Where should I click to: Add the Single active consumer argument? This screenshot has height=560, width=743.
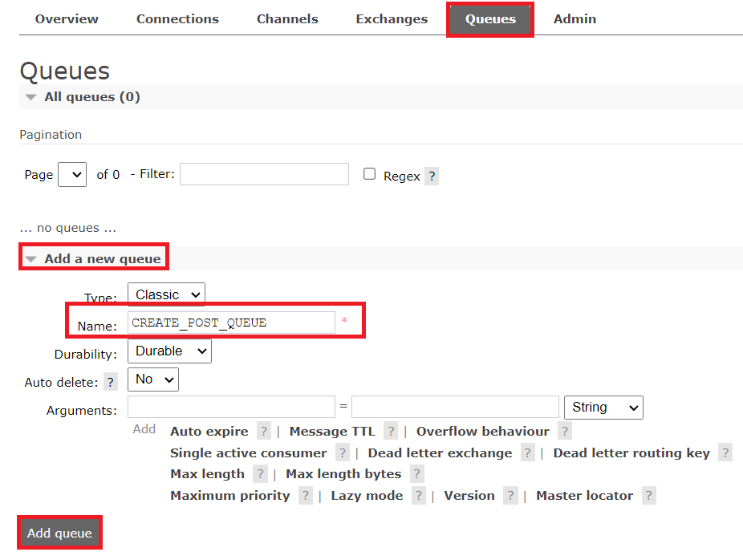[248, 453]
